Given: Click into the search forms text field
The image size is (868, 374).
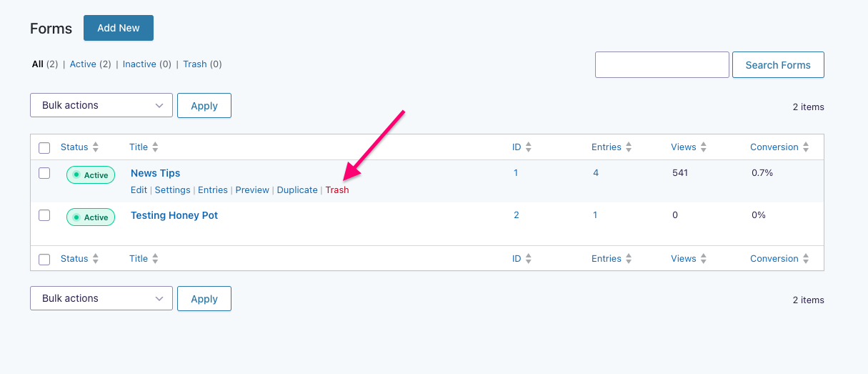Looking at the screenshot, I should 662,64.
